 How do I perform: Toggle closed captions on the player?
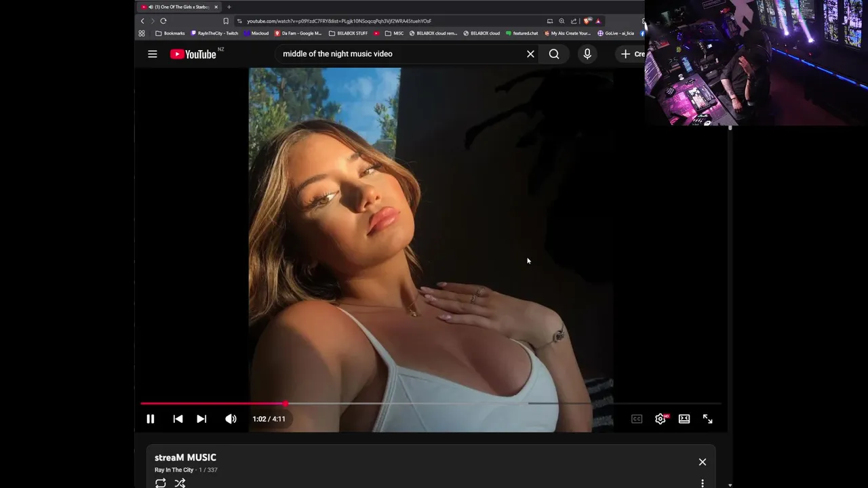pyautogui.click(x=637, y=419)
